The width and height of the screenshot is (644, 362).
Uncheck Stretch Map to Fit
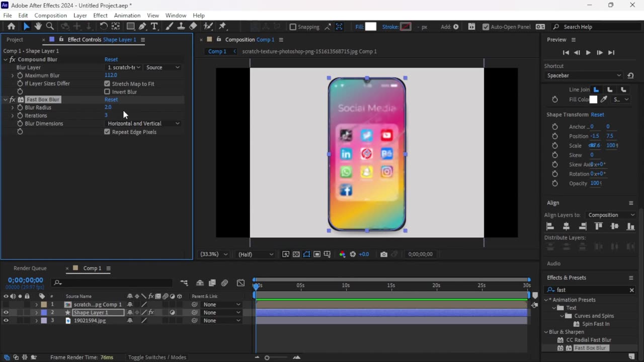click(x=107, y=84)
